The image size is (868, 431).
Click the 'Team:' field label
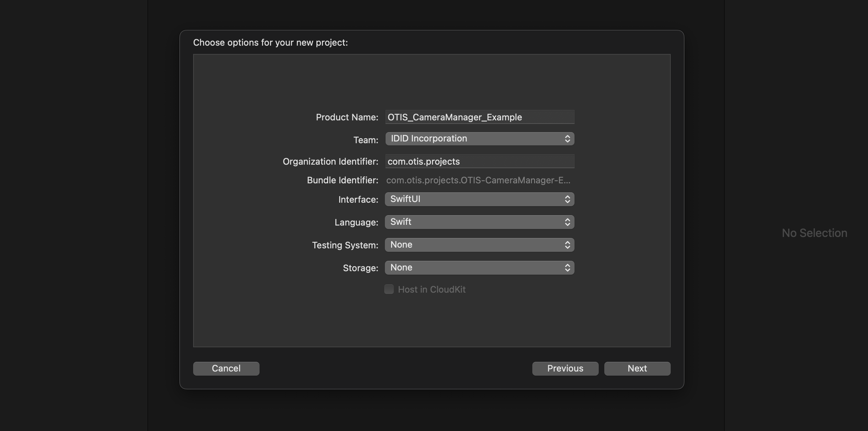coord(365,140)
